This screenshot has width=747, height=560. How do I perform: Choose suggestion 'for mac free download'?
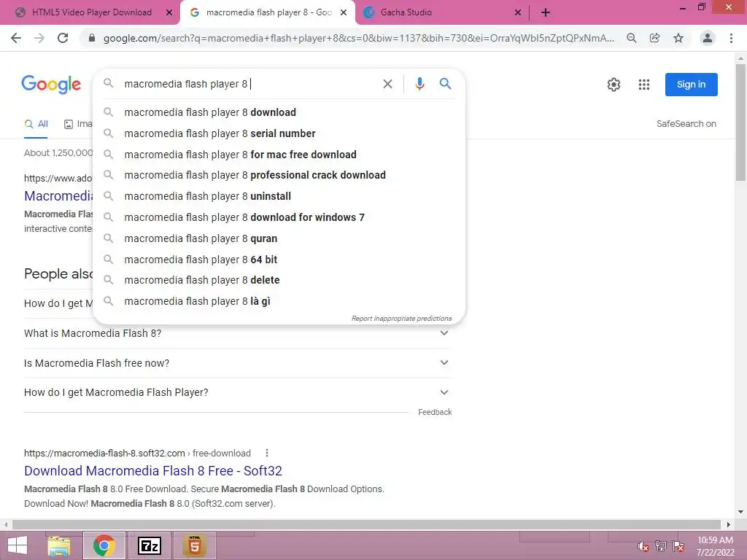pos(279,155)
